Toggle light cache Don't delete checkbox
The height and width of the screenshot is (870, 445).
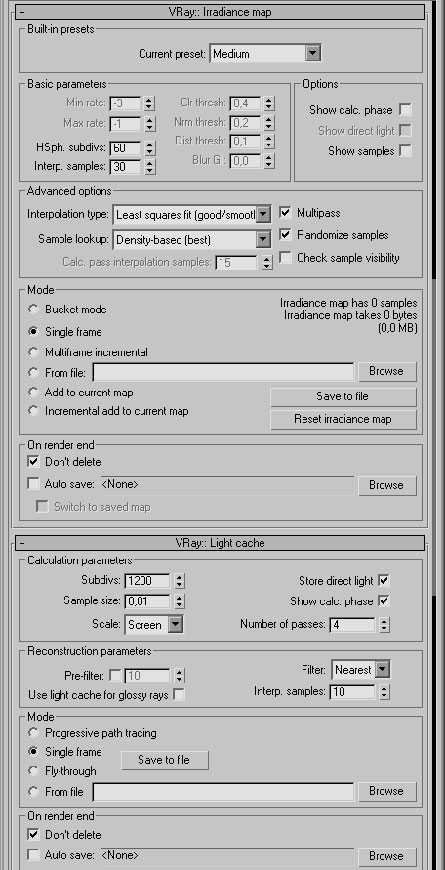pos(33,834)
